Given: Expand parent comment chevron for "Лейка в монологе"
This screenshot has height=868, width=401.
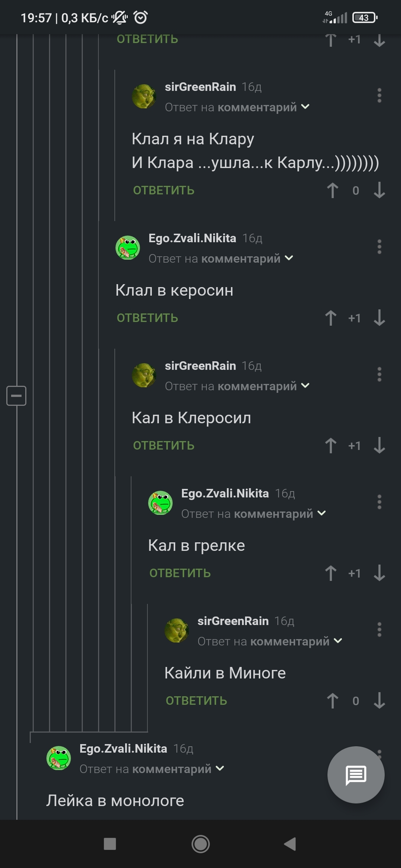Looking at the screenshot, I should 220,769.
